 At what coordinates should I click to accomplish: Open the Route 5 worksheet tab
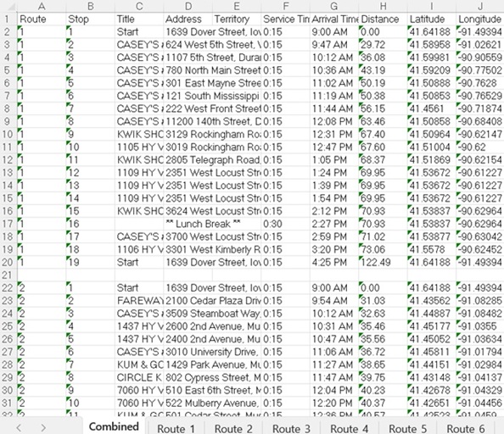pos(407,429)
